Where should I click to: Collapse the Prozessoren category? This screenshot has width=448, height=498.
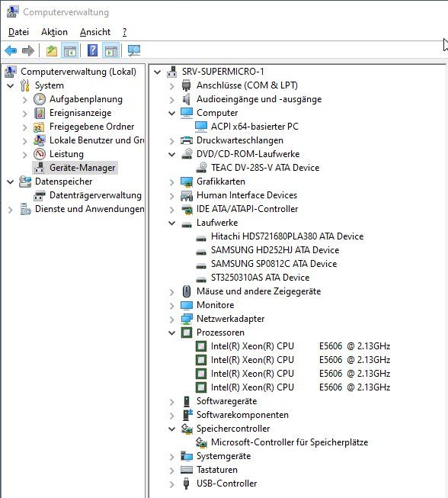pos(171,333)
